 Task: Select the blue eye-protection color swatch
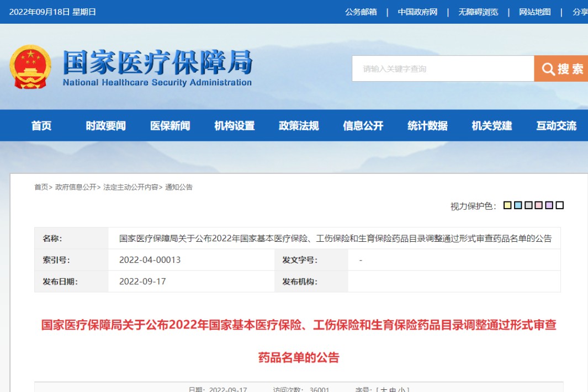pos(518,205)
